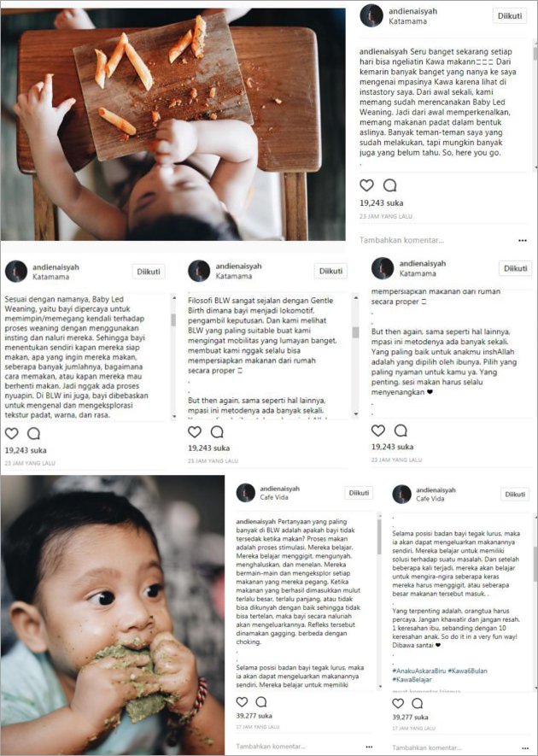Screen dimensions: 538x756
Task: Open #AnakuAskaraBiru hashtag
Action: 420,671
